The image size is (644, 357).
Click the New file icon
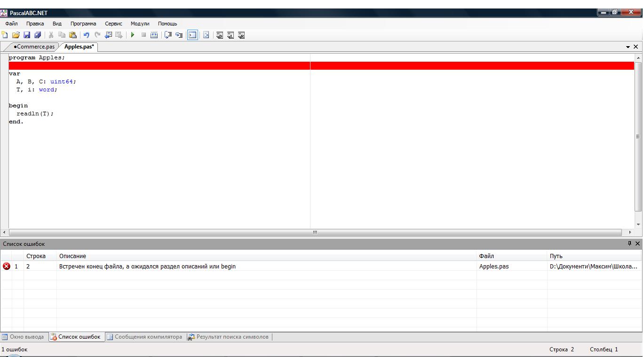click(x=5, y=35)
